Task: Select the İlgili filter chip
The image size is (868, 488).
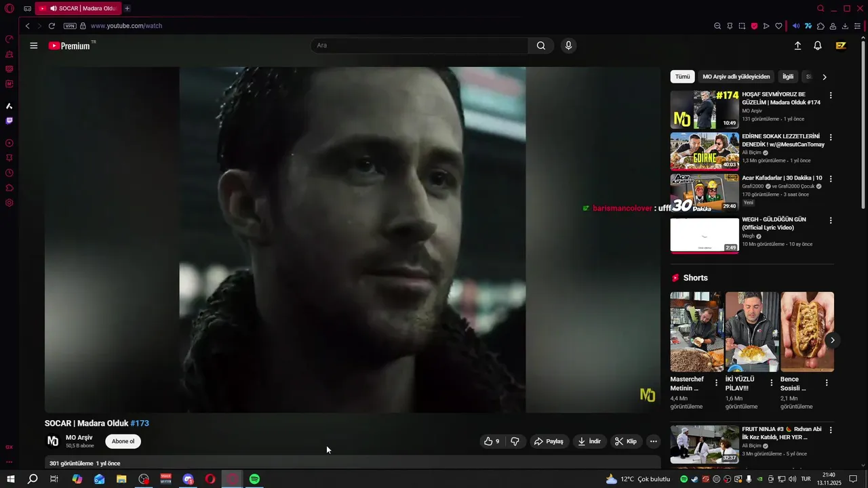Action: tap(787, 77)
